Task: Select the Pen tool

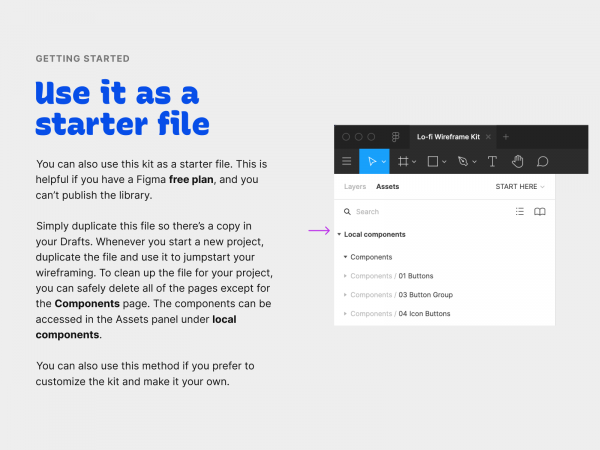Action: (x=462, y=161)
